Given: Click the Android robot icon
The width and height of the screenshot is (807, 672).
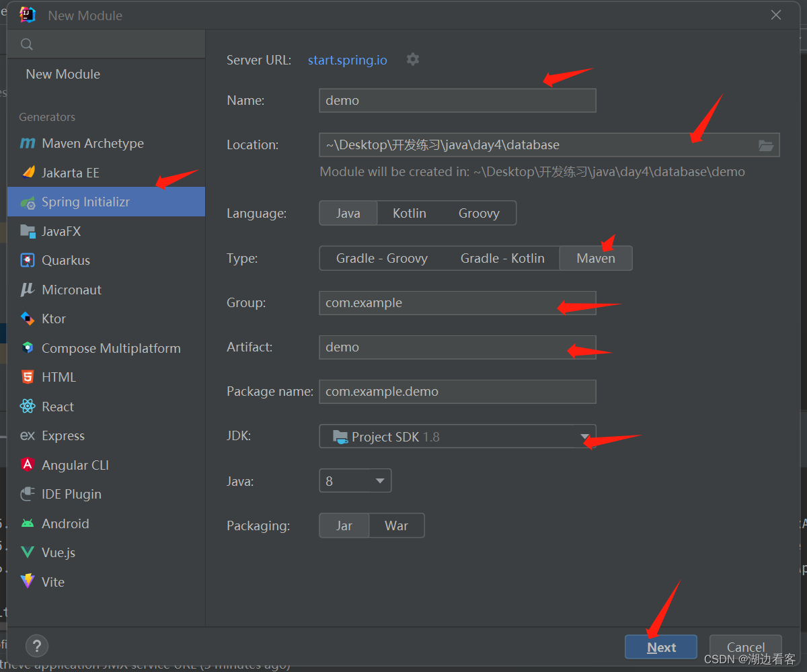Looking at the screenshot, I should pyautogui.click(x=28, y=523).
